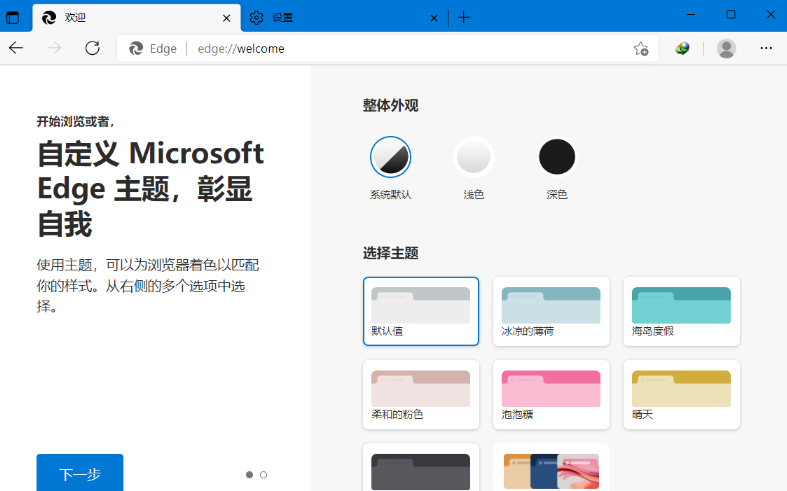
Task: Refresh the welcome page
Action: coord(92,48)
